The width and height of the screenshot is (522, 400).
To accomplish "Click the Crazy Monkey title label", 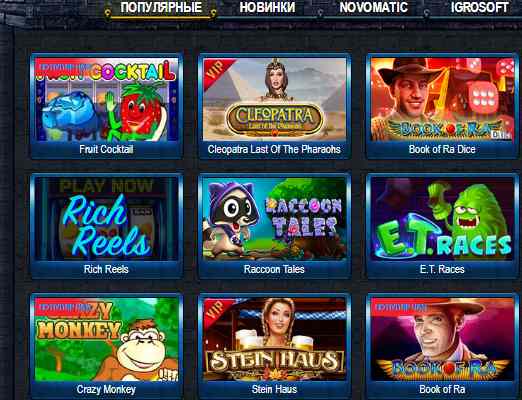I will 106,389.
